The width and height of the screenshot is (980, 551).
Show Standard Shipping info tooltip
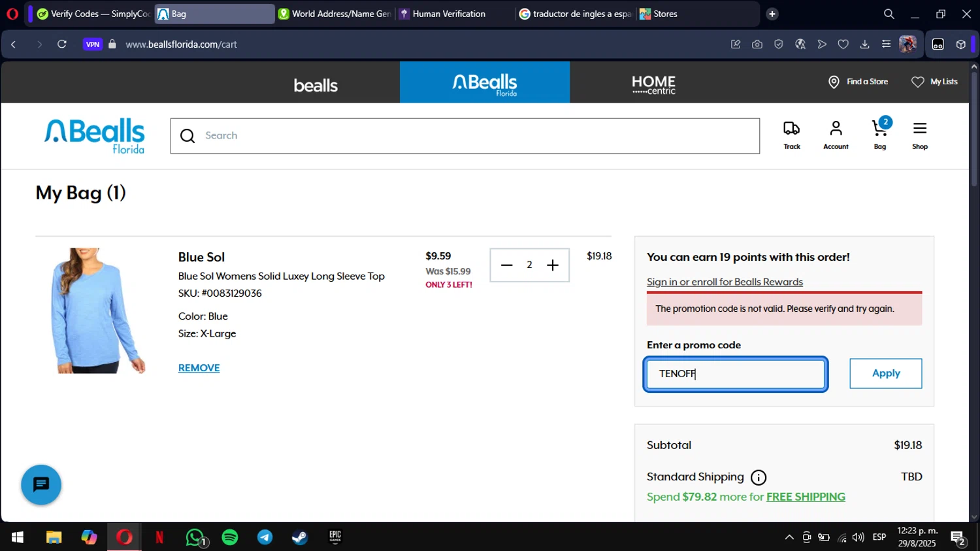[x=759, y=477]
